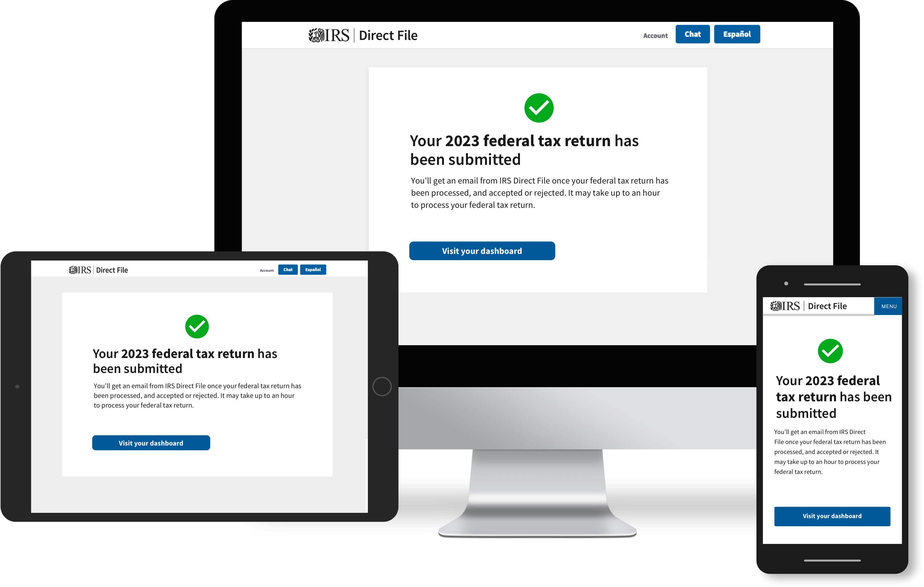Select the Chat menu item in header
Screen dimensions: 924x587
(693, 34)
